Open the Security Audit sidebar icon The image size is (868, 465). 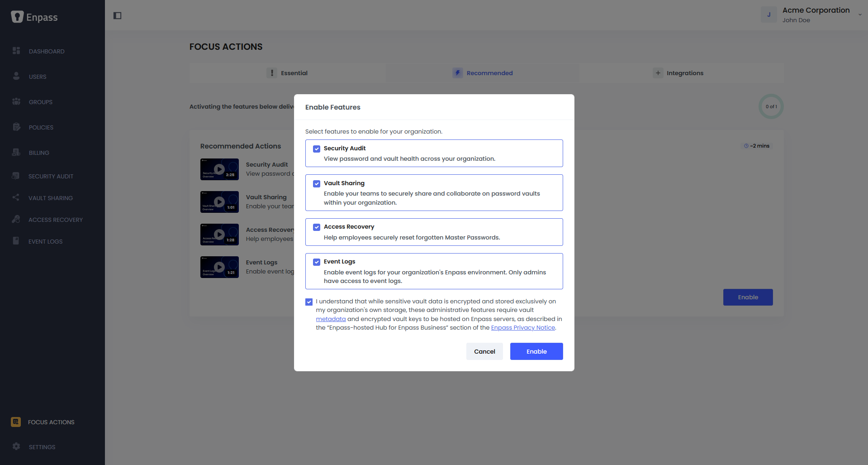click(16, 176)
